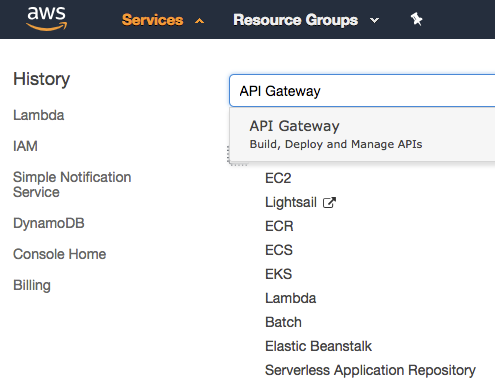The width and height of the screenshot is (495, 391).
Task: Open the ECR service
Action: pyautogui.click(x=279, y=226)
